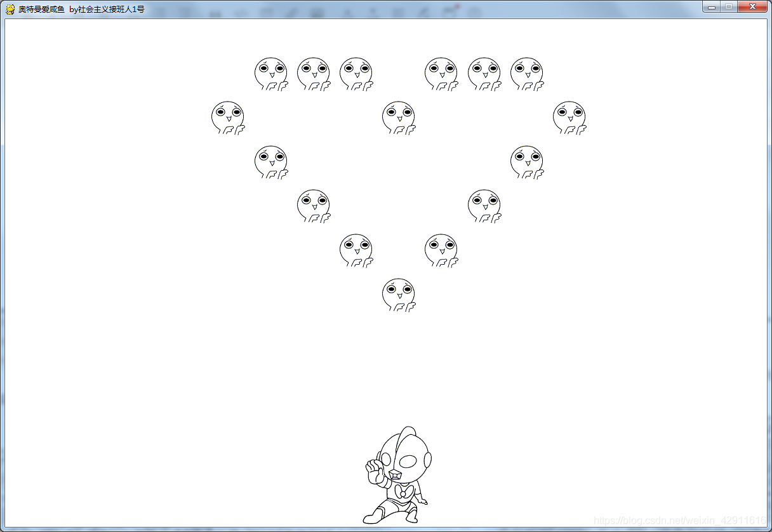Click the right fish in the fourth row
Screen dimensions: 772x532
[x=484, y=206]
